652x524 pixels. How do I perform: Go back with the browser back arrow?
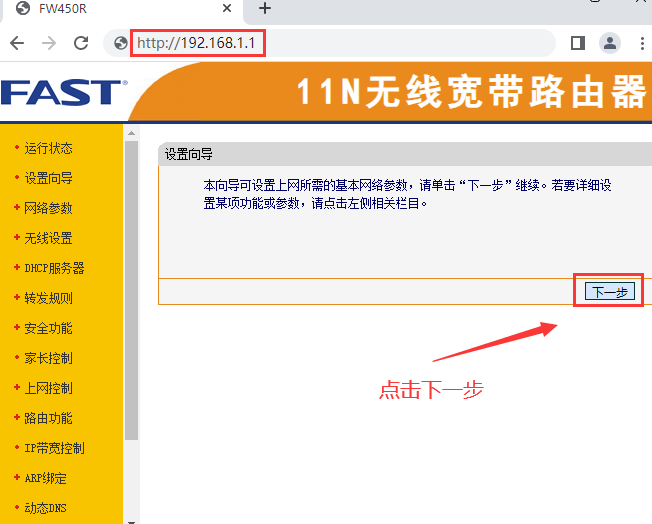(17, 43)
